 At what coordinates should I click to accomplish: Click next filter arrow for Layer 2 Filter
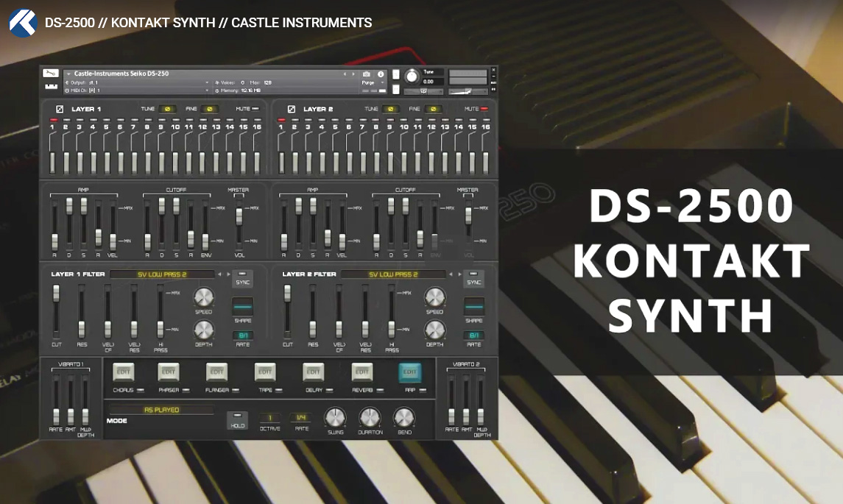[x=459, y=274]
